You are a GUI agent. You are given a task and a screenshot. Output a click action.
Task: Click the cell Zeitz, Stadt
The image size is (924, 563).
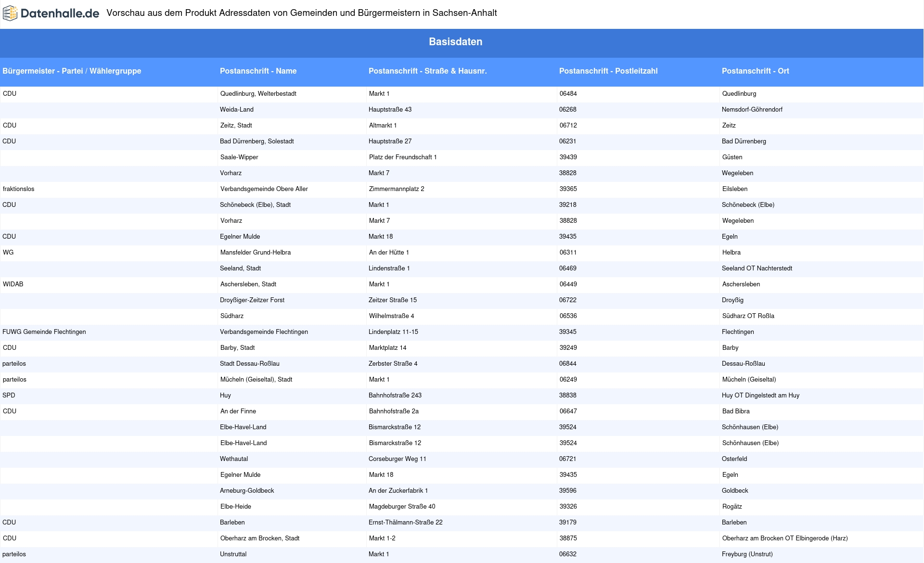[236, 126]
